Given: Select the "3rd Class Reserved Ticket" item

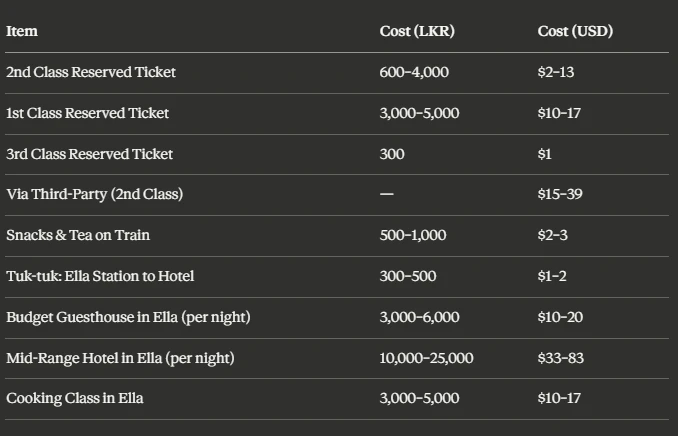Looking at the screenshot, I should tap(90, 154).
